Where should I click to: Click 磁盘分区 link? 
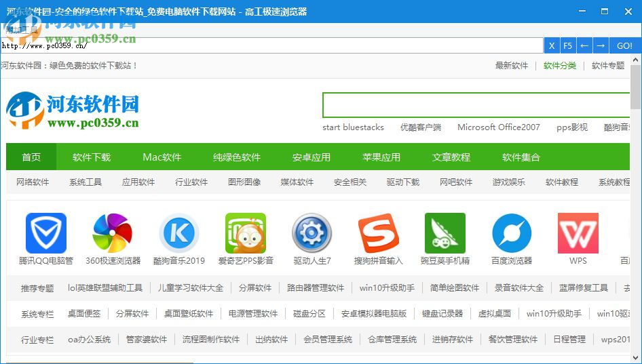309,314
